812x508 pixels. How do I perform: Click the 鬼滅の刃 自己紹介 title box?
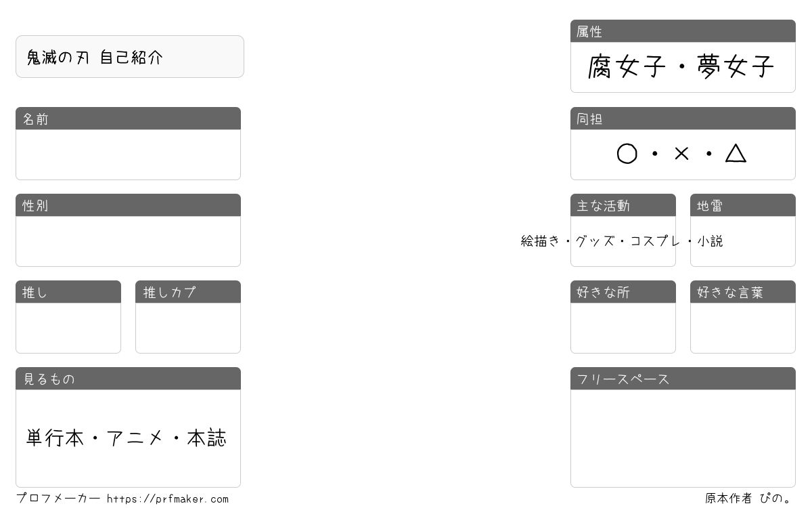130,57
